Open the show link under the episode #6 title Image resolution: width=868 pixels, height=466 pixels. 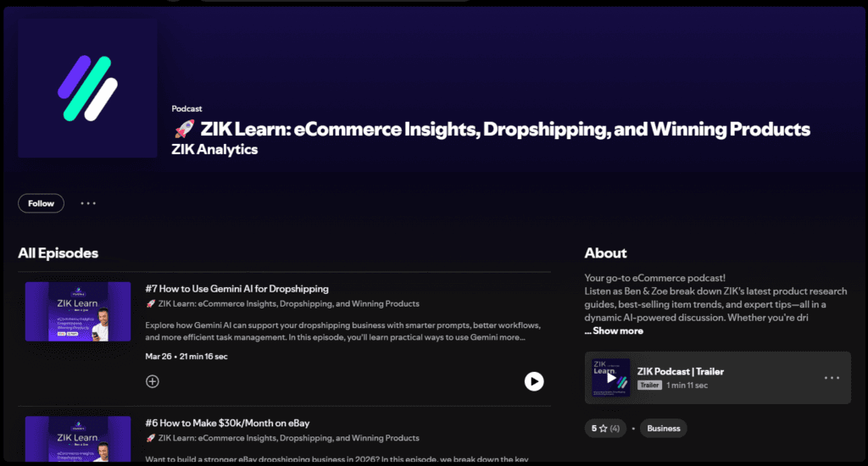click(288, 438)
